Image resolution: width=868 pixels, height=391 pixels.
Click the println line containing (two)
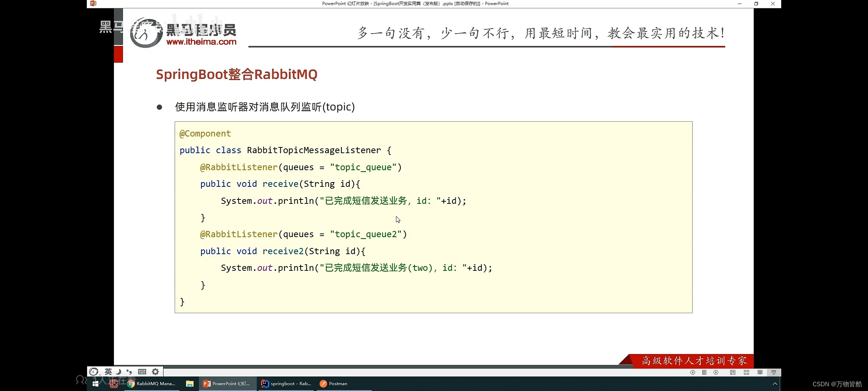click(357, 268)
